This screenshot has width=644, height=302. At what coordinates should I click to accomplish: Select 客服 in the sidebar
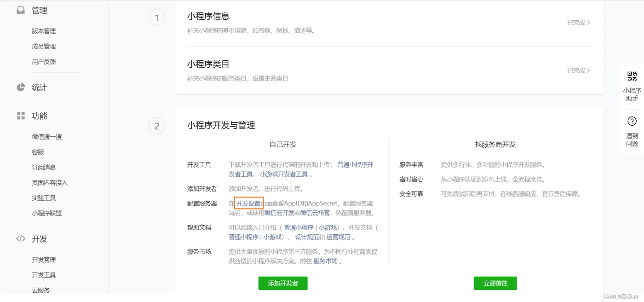38,152
